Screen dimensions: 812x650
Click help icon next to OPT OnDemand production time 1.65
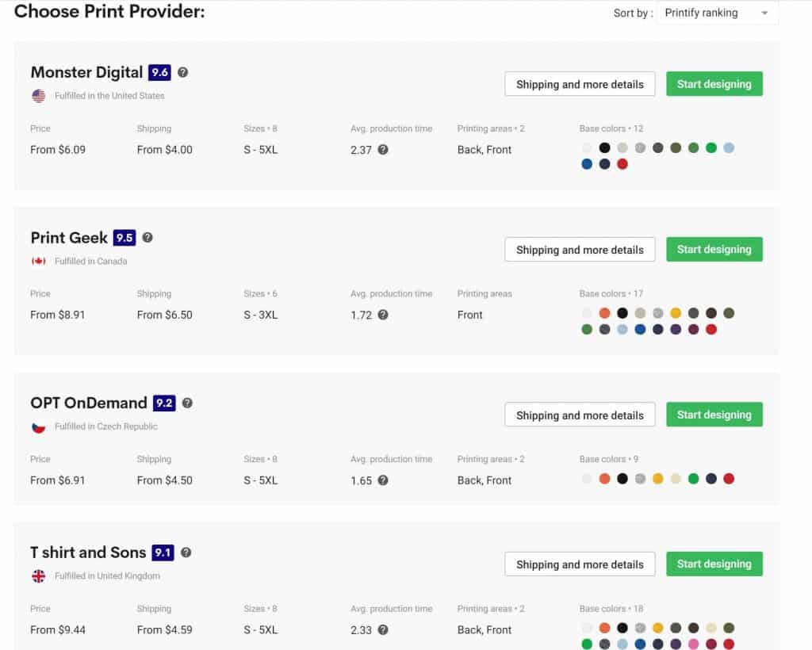383,480
